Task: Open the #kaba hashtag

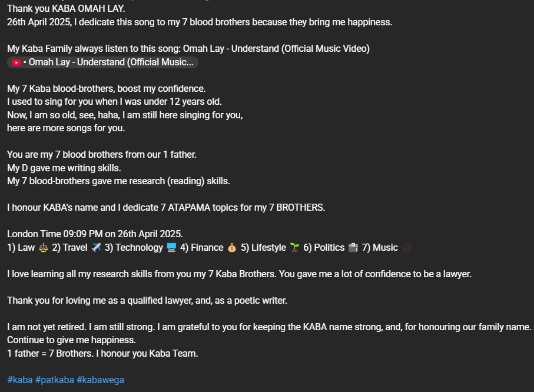Action: (x=19, y=380)
